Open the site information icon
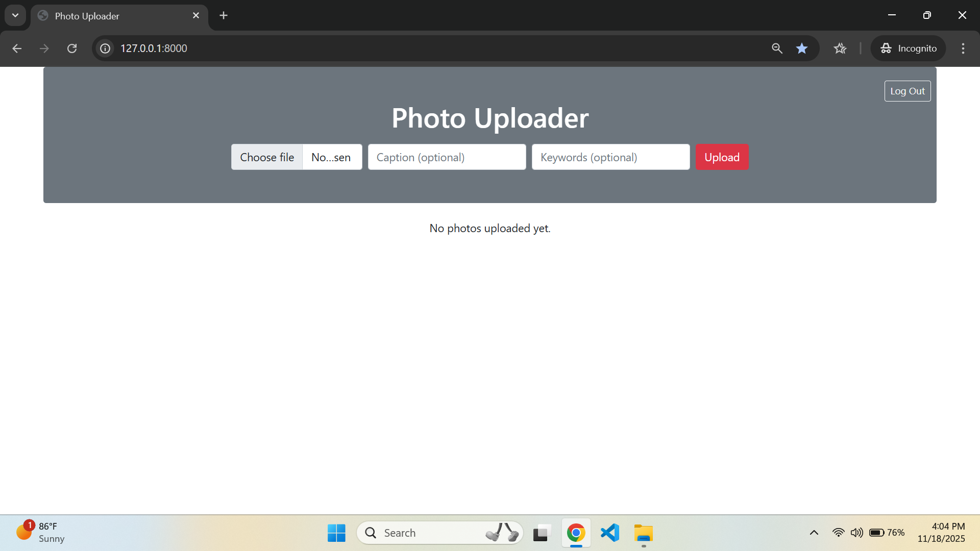Viewport: 980px width, 551px height. 105,48
